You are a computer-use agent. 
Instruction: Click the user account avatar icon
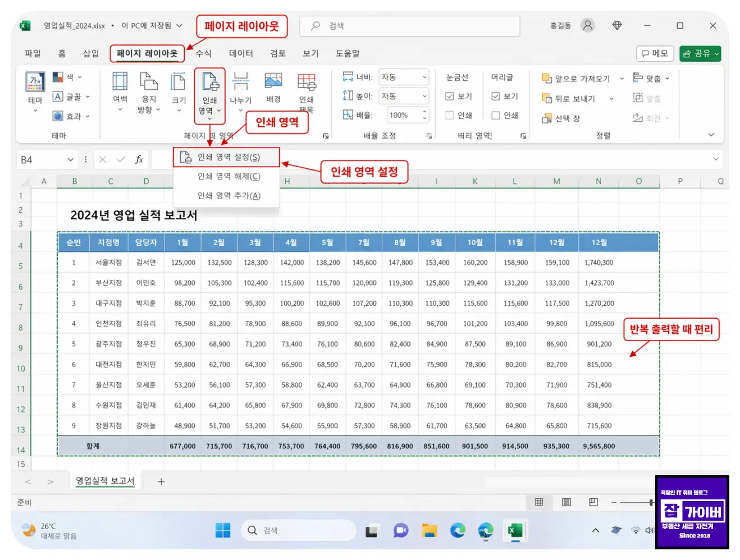pos(588,25)
